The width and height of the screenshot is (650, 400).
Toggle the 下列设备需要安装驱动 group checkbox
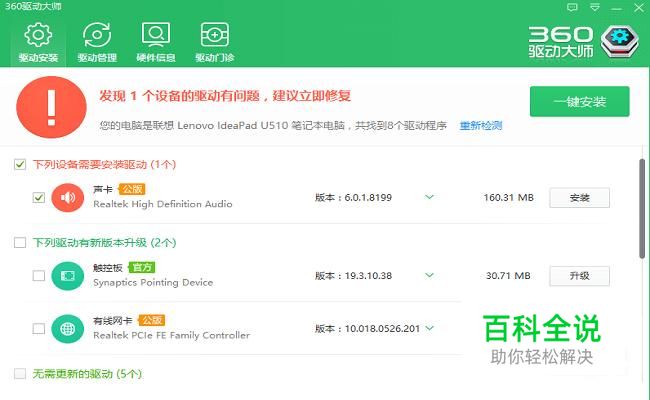tap(20, 165)
